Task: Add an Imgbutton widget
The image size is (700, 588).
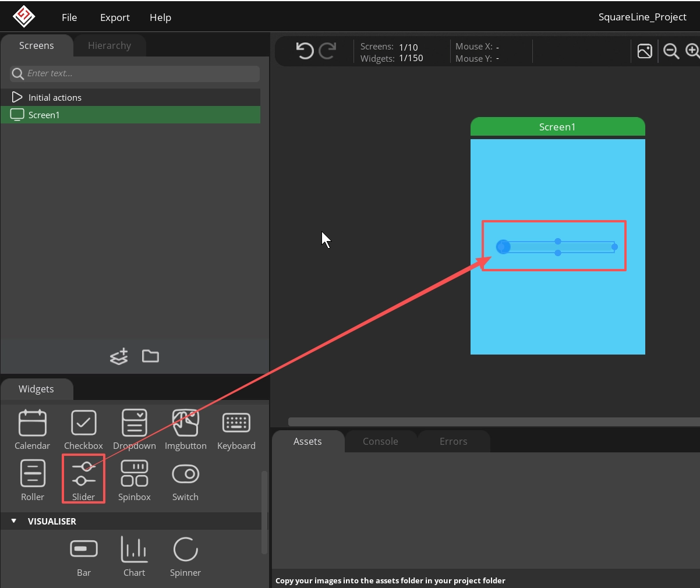Action: [186, 430]
